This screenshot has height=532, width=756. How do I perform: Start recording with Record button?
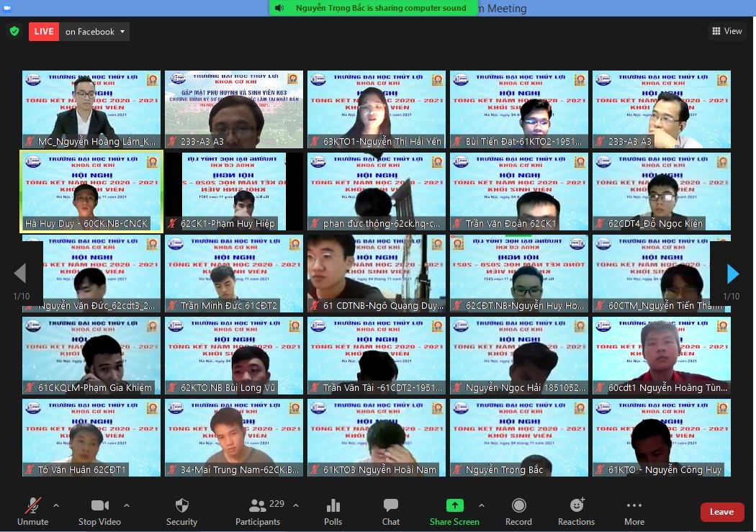pos(518,511)
